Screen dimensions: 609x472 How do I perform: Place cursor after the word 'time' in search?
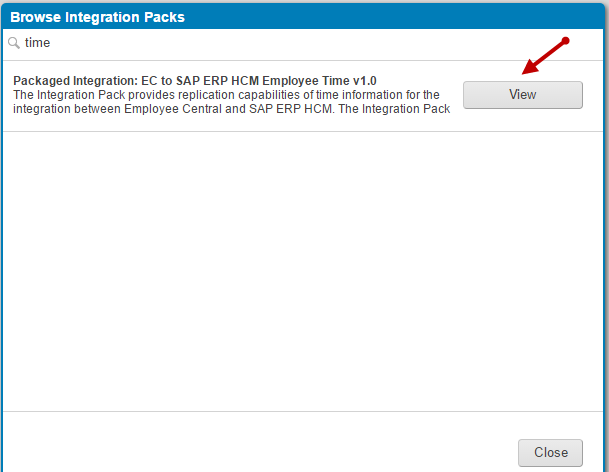(50, 43)
